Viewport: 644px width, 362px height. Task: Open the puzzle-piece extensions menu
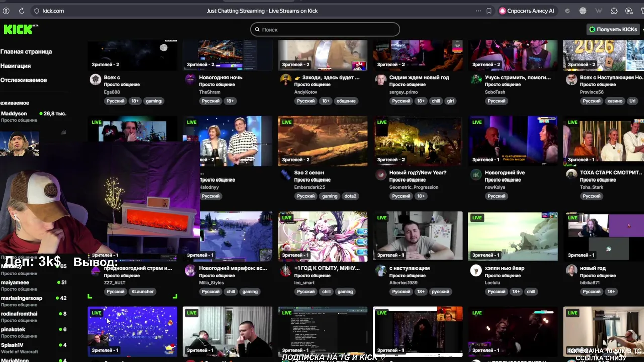[x=614, y=11]
